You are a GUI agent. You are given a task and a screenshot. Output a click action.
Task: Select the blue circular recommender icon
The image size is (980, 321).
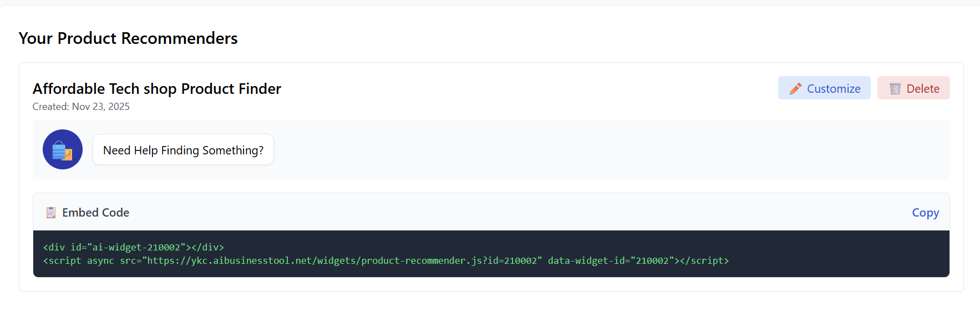62,149
